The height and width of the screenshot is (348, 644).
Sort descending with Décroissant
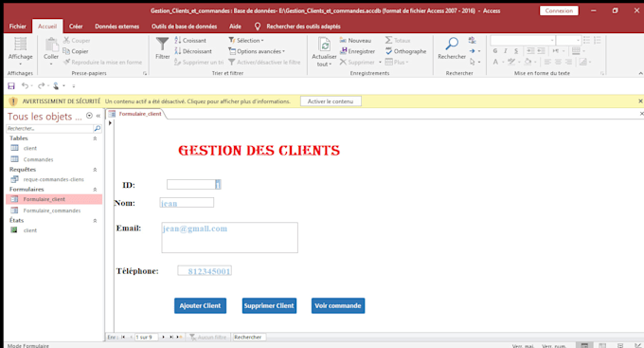pos(193,51)
